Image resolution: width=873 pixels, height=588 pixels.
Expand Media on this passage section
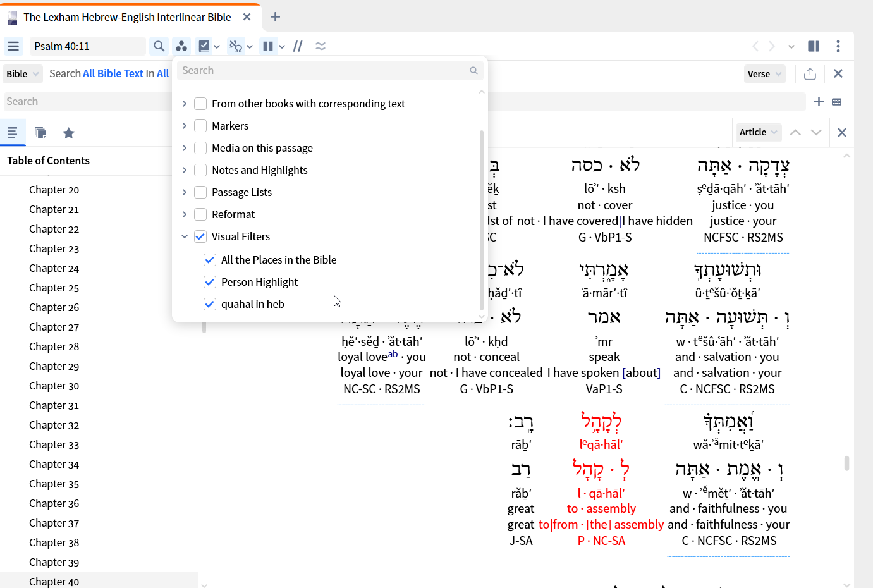pos(185,148)
